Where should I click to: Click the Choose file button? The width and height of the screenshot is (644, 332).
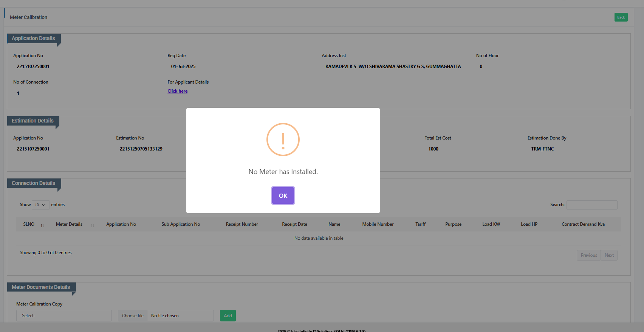133,316
